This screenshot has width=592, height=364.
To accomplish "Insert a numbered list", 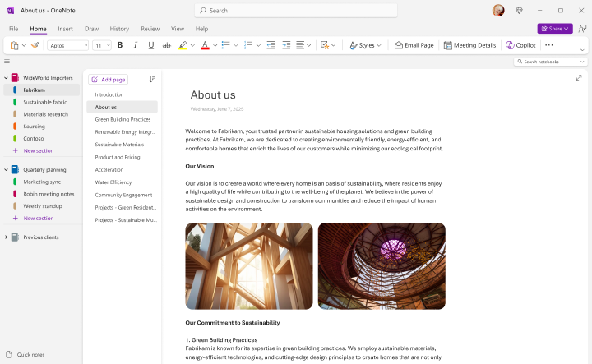I will tap(248, 45).
